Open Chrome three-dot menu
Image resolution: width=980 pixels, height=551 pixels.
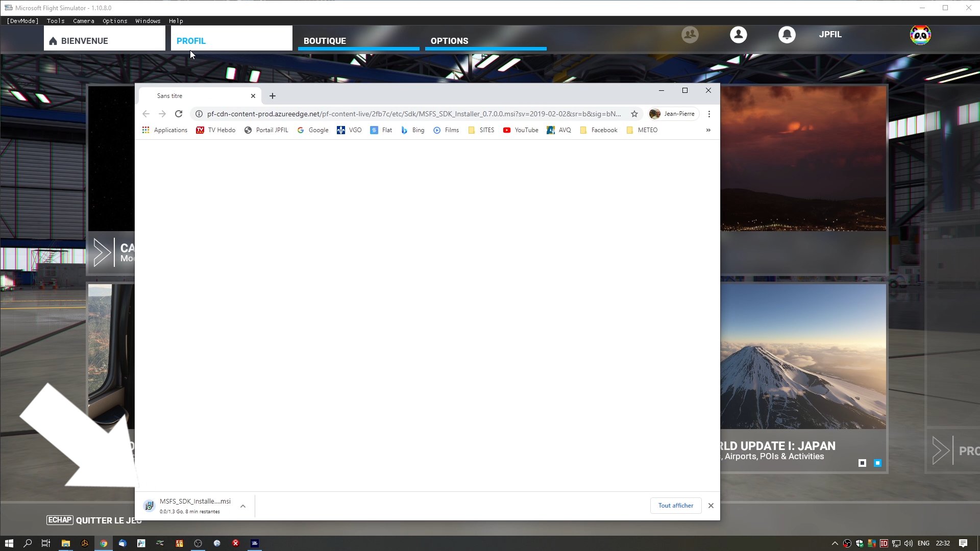point(709,114)
